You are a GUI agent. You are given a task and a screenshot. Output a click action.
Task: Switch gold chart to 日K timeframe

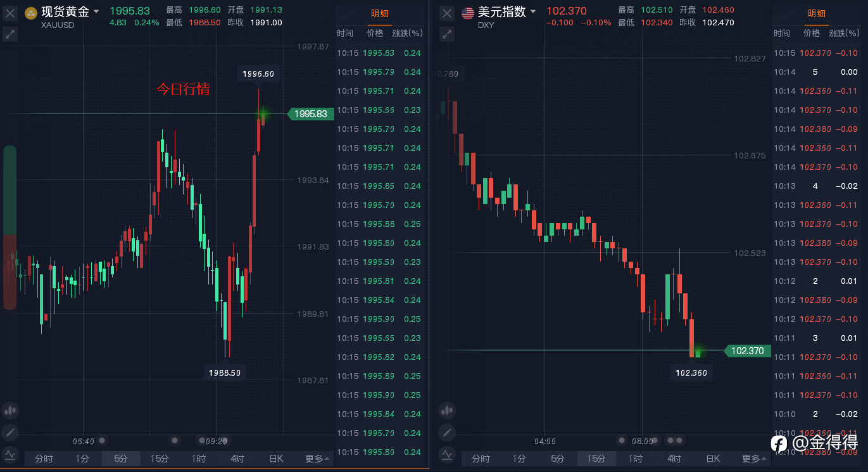[276, 459]
